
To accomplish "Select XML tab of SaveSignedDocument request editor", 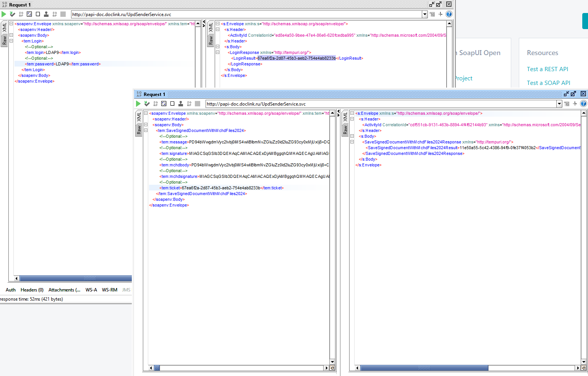I will tap(139, 117).
